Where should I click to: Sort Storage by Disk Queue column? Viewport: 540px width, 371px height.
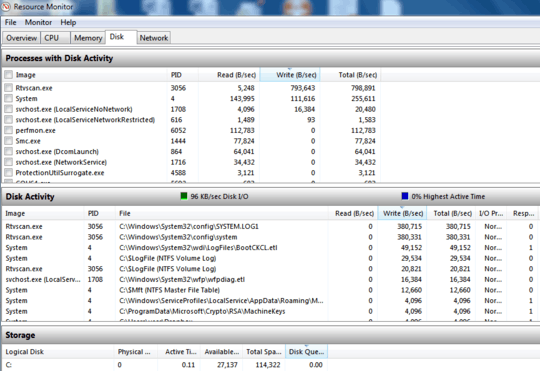pyautogui.click(x=306, y=352)
